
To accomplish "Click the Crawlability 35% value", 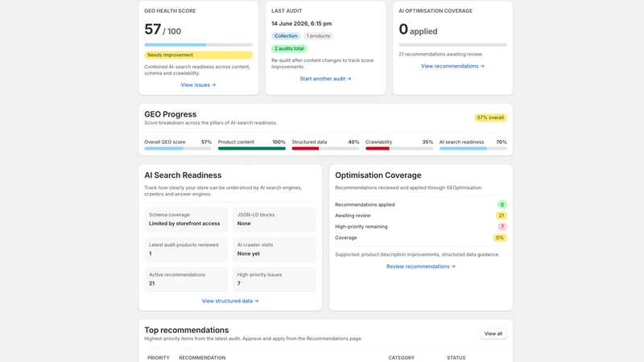I will tap(427, 142).
